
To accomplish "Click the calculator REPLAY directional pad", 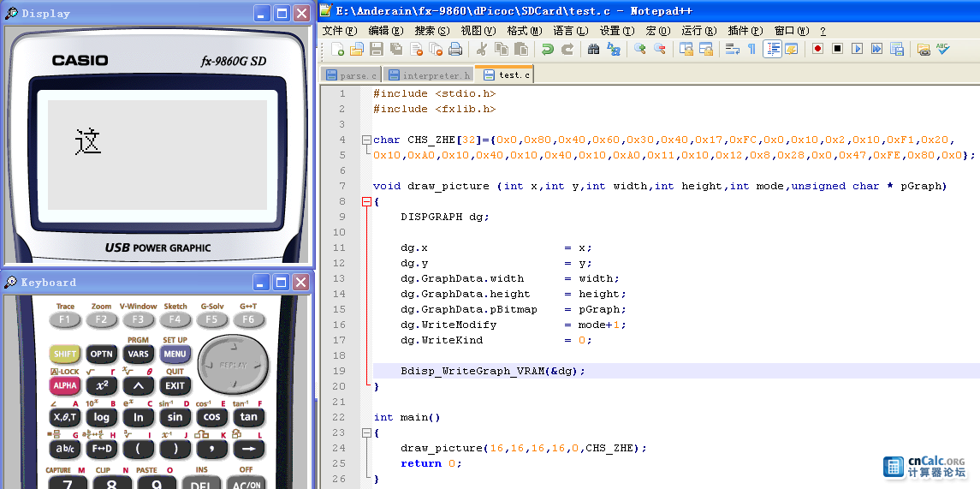I will (234, 365).
